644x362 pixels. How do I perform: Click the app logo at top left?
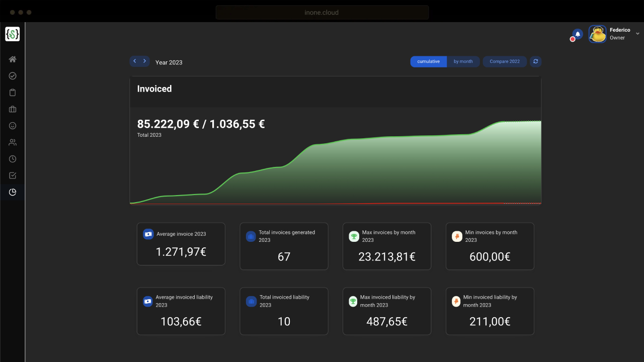13,34
